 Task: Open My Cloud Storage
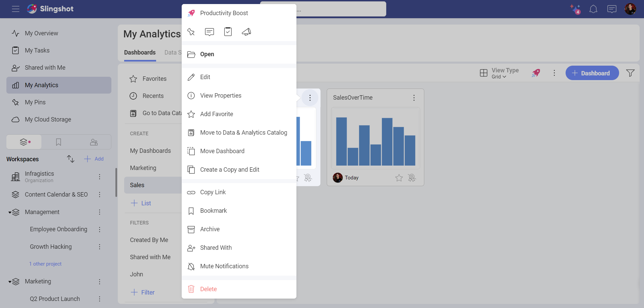click(59, 119)
